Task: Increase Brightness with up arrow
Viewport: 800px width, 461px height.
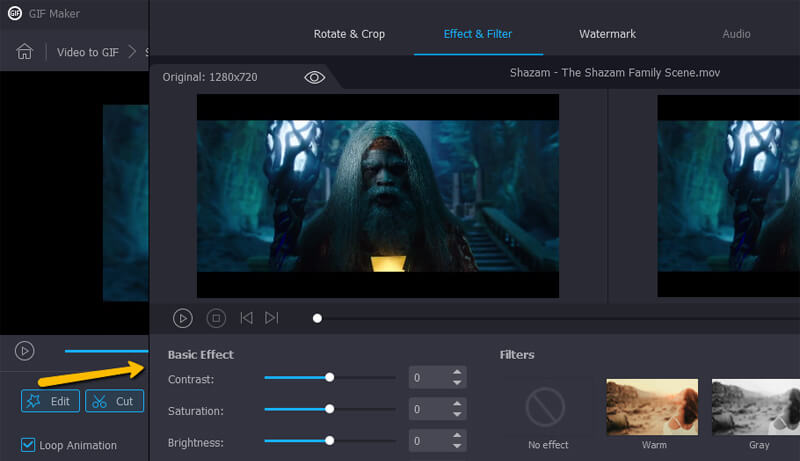Action: 457,435
